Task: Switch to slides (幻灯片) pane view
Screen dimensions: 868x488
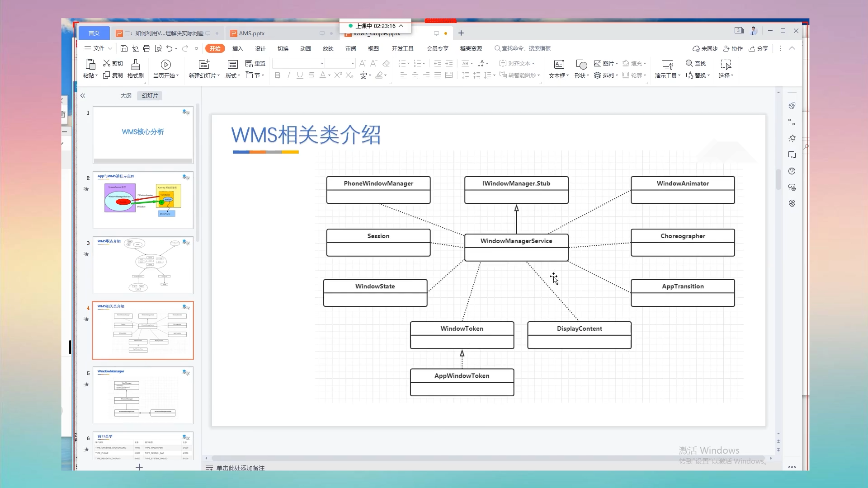Action: pos(150,96)
